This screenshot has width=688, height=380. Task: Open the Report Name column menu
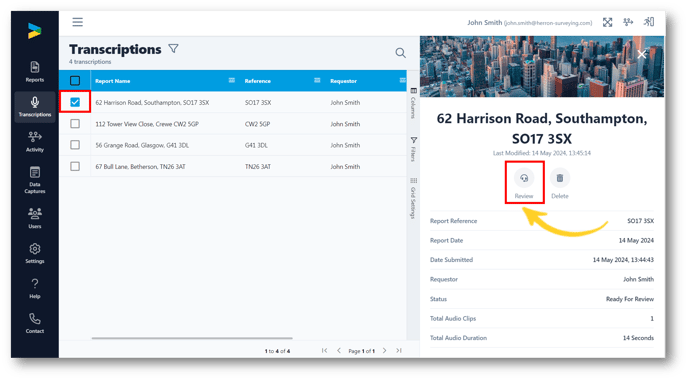tap(232, 80)
